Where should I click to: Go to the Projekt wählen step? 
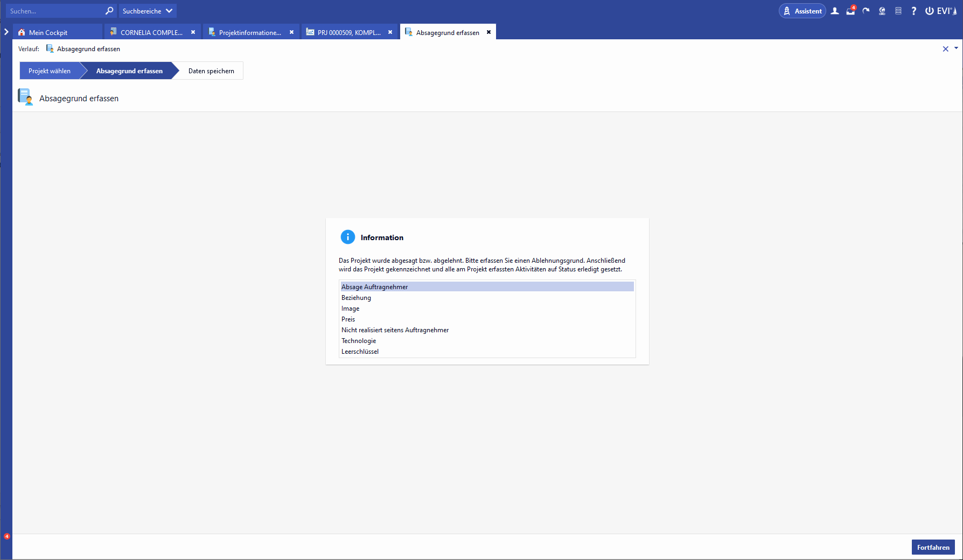[x=50, y=71]
